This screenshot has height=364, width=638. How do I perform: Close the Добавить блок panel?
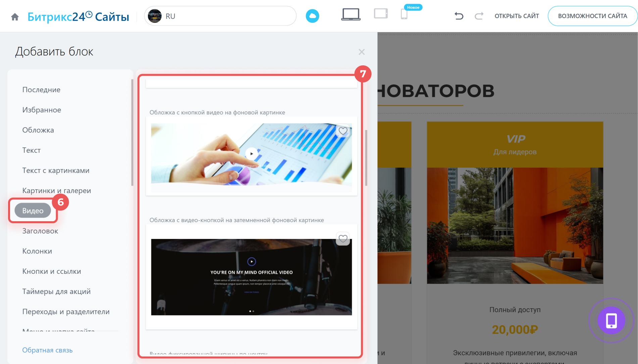coord(361,52)
